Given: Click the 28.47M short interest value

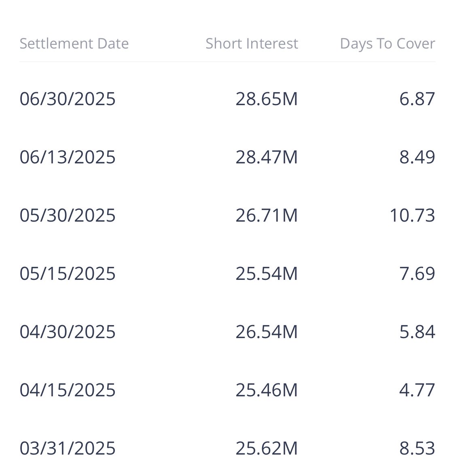Looking at the screenshot, I should click(267, 157).
